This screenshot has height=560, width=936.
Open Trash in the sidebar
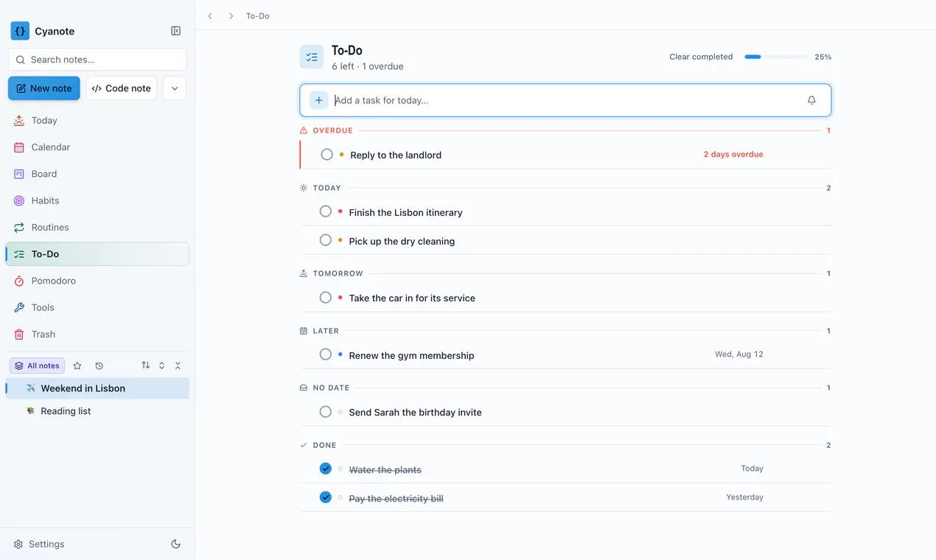click(x=97, y=334)
